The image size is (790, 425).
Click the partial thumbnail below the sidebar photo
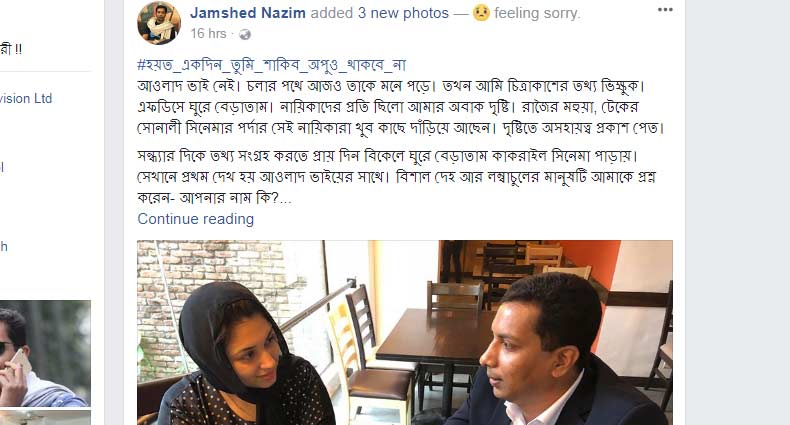pos(45,417)
